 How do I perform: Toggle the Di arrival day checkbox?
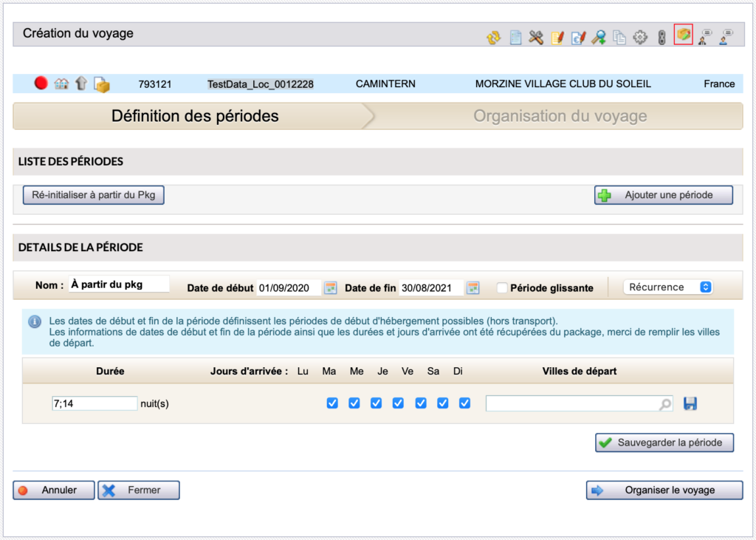[x=465, y=403]
